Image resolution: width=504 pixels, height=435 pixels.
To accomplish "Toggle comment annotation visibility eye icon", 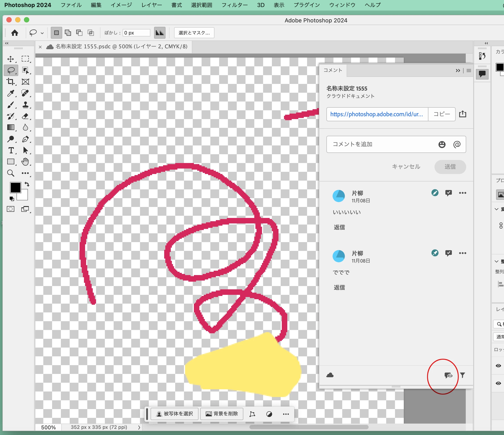I will point(448,375).
